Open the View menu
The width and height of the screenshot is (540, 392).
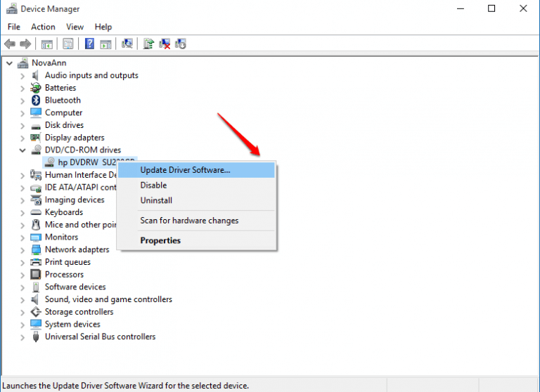tap(75, 27)
